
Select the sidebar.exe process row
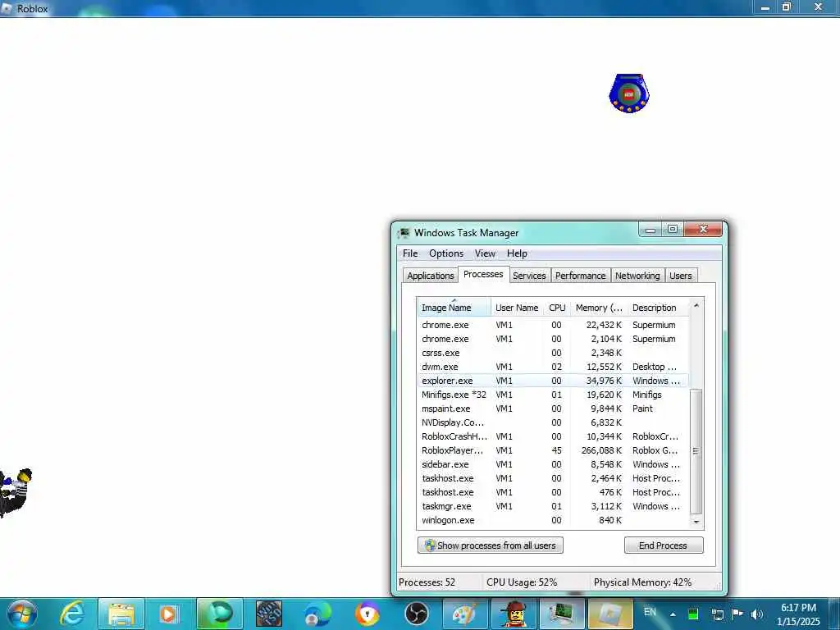point(553,464)
